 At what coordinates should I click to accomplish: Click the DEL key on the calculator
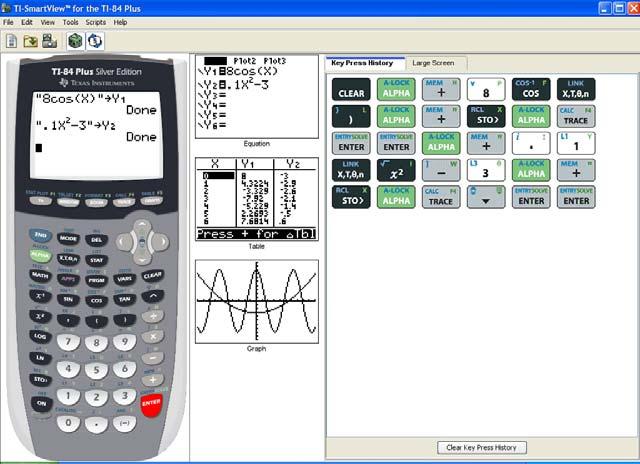(x=96, y=240)
